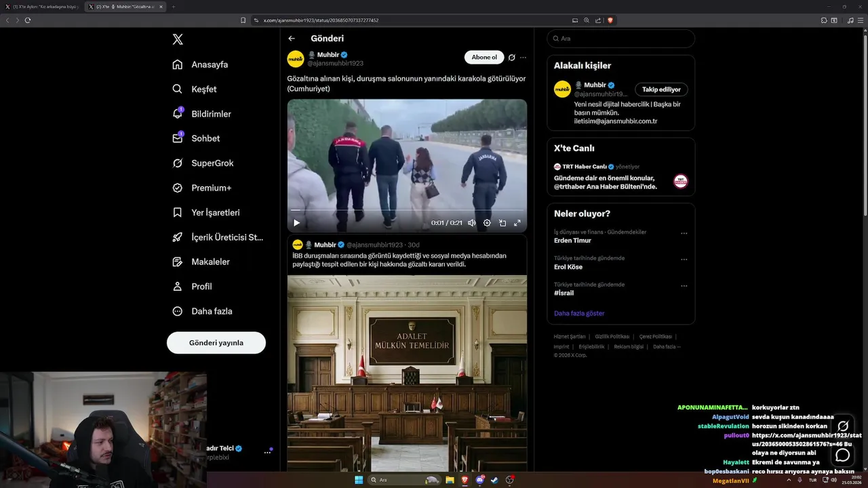The width and height of the screenshot is (868, 488).
Task: Open Sohbet messages
Action: pos(197,138)
